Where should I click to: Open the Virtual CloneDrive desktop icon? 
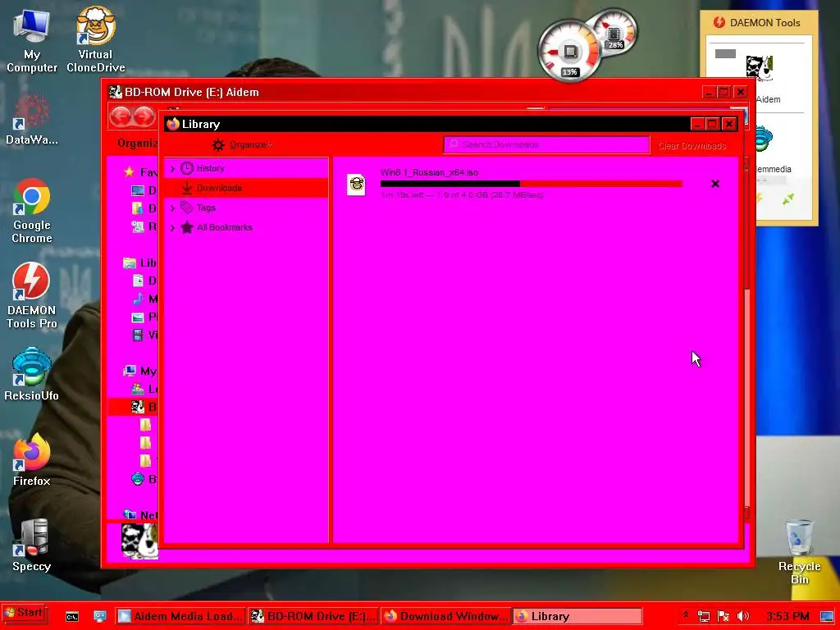tap(95, 40)
